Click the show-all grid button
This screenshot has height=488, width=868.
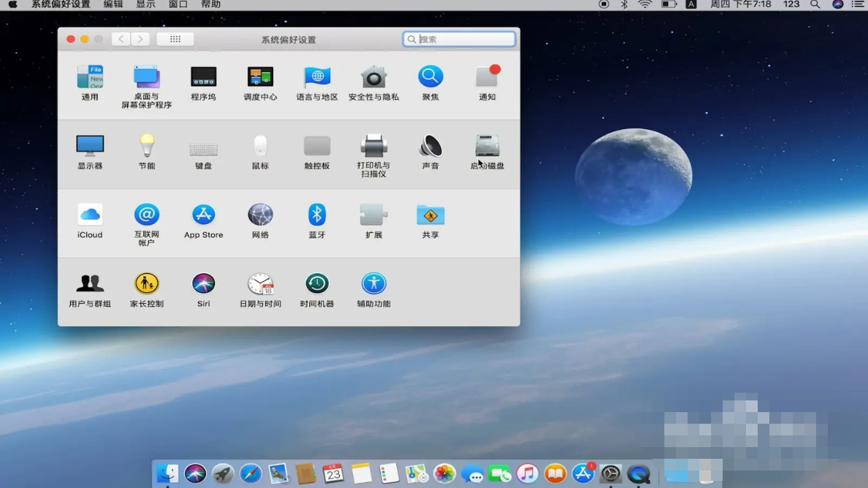[x=175, y=40]
